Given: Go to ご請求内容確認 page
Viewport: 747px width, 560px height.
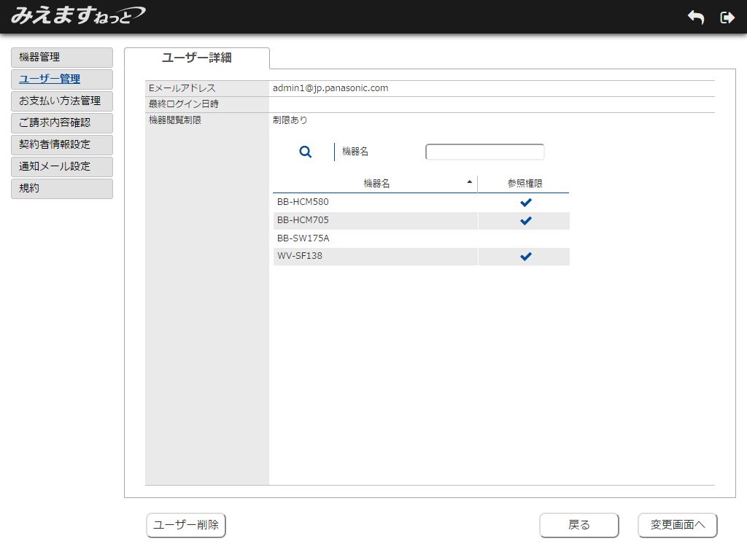Looking at the screenshot, I should 62,123.
